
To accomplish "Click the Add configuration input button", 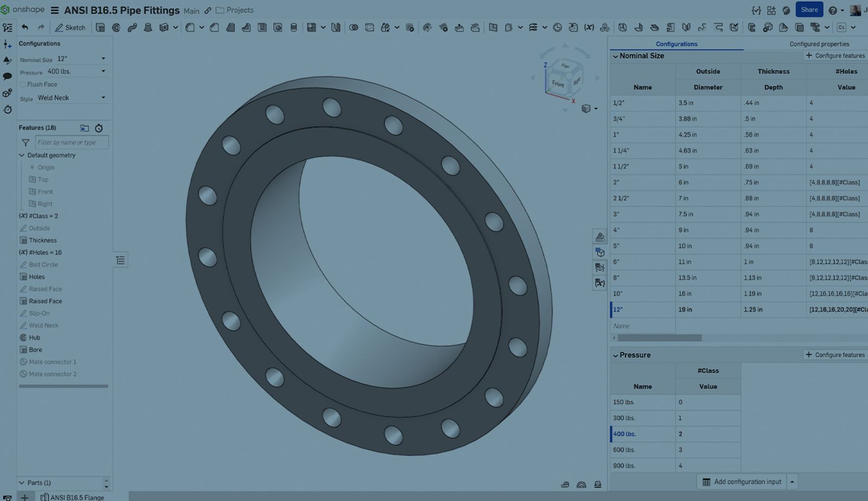I will pos(742,481).
